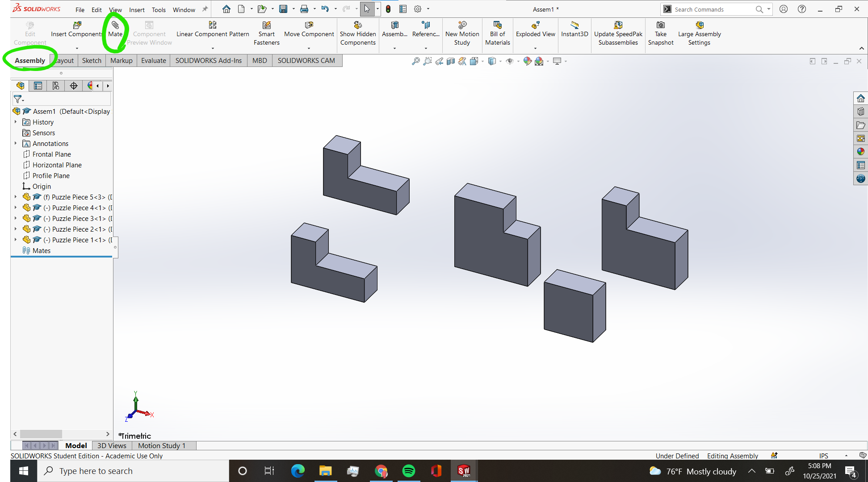Screen dimensions: 868x482
Task: Open the Design Library task pane
Action: [x=861, y=111]
